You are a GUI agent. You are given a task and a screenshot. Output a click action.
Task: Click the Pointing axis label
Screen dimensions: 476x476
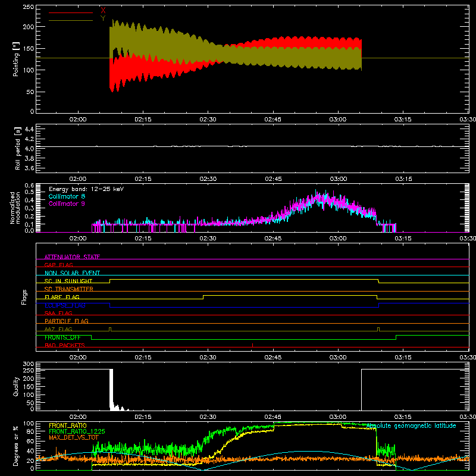point(16,59)
